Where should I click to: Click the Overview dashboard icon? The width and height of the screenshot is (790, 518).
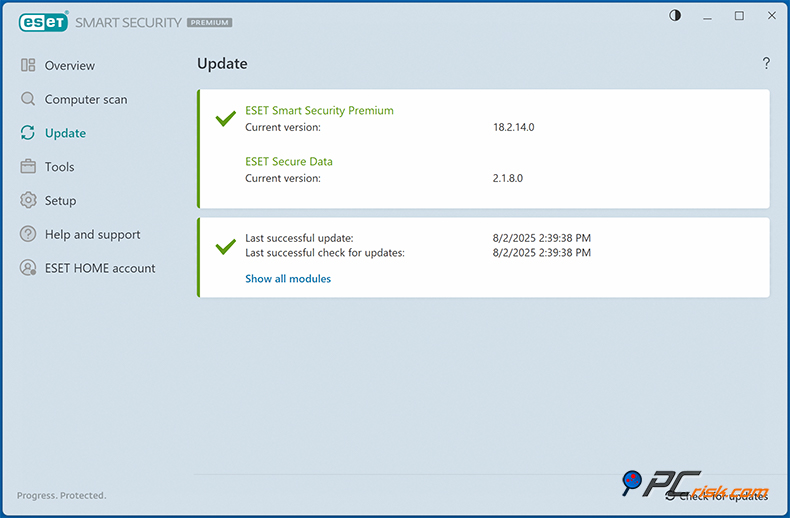point(28,66)
